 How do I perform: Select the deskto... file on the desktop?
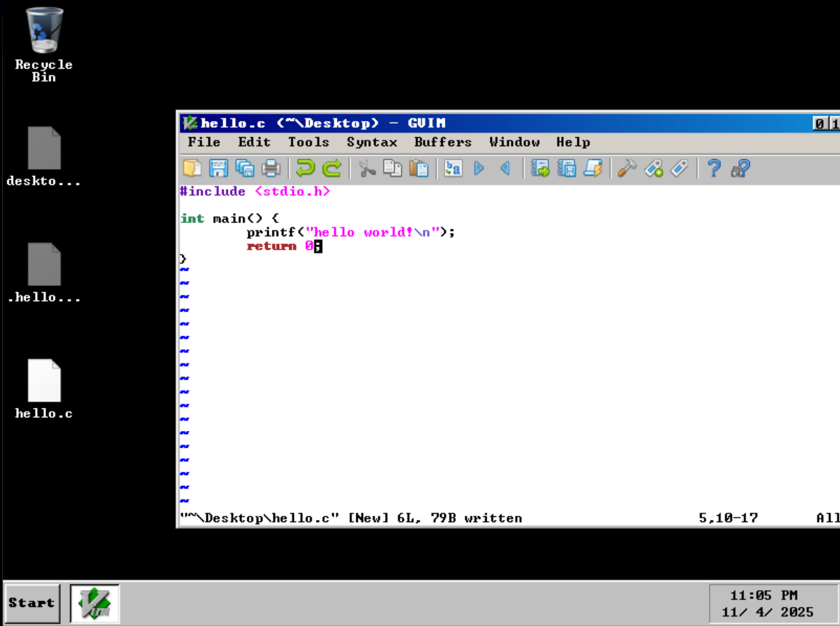(44, 156)
